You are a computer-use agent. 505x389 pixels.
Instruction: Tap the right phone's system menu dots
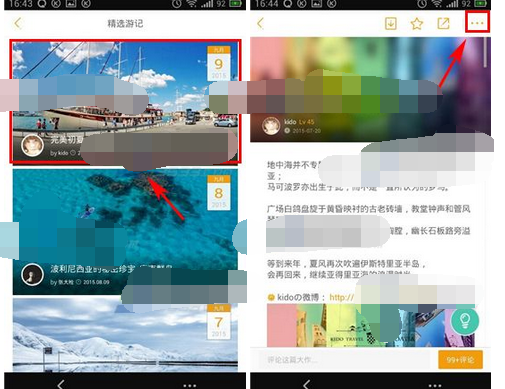pyautogui.click(x=435, y=385)
